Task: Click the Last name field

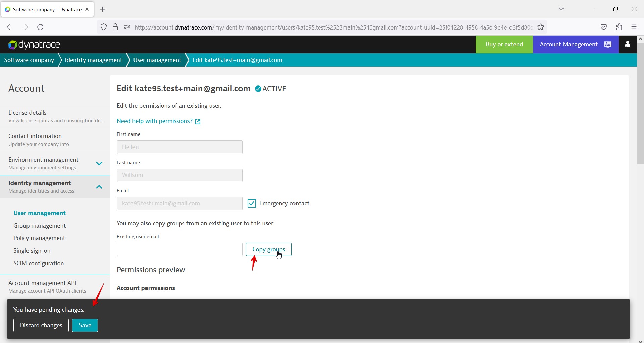Action: (x=179, y=175)
